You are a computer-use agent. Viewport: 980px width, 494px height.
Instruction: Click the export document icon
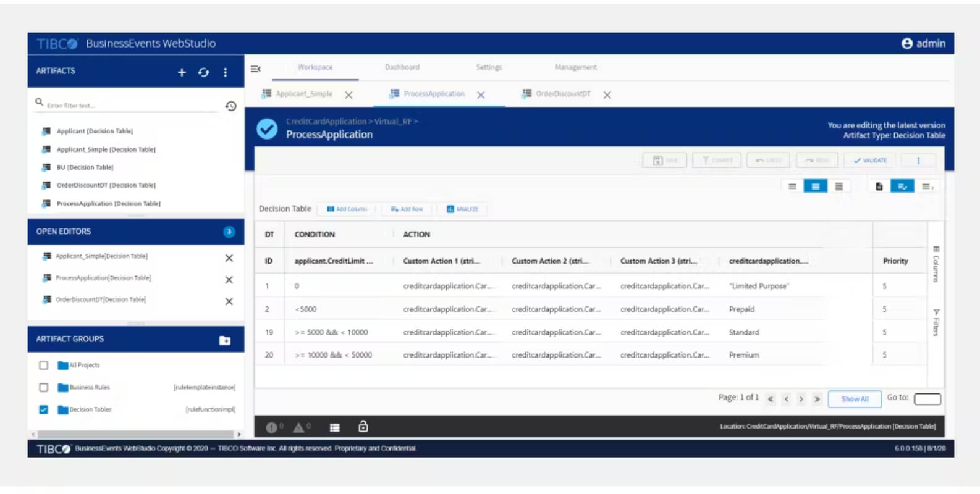(879, 186)
